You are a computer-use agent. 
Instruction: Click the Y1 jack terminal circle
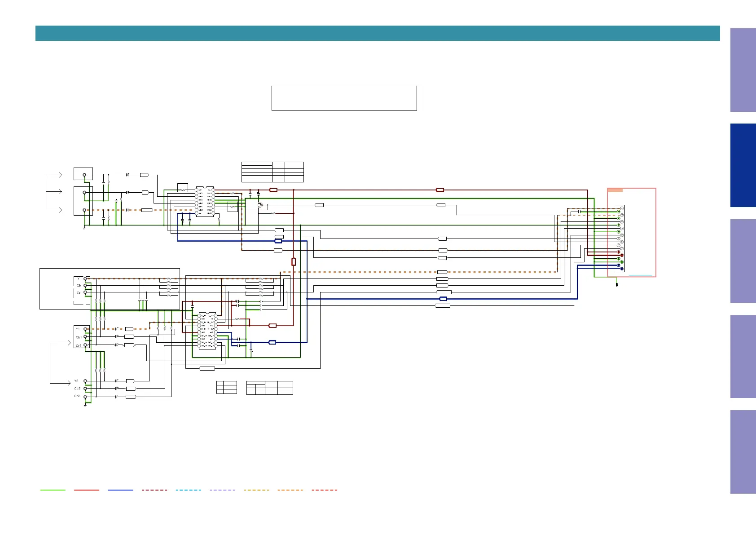[85, 329]
